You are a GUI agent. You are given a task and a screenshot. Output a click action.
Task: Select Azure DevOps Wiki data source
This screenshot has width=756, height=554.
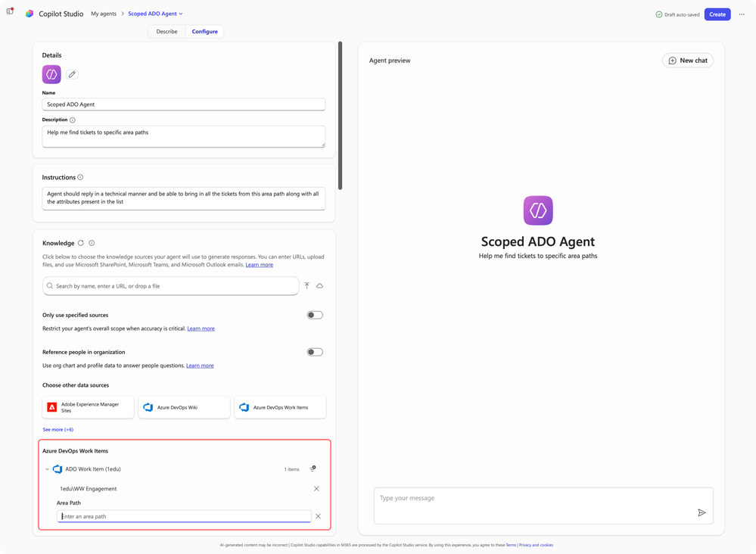coord(184,407)
